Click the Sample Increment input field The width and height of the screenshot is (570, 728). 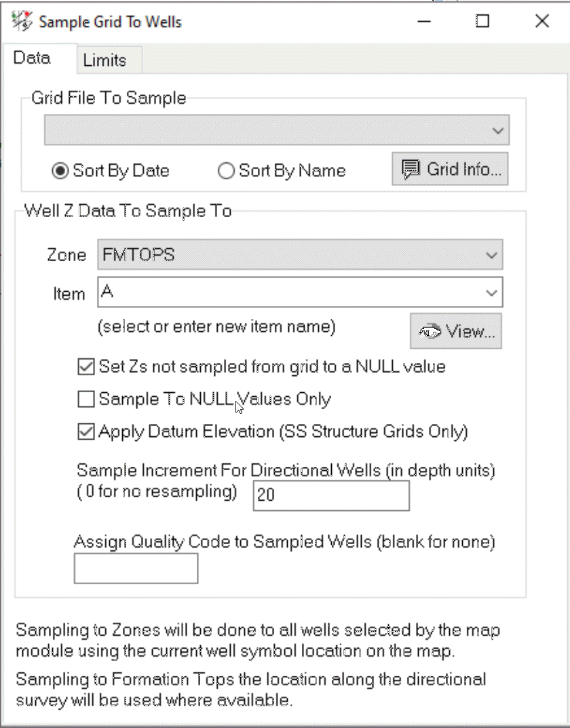point(330,496)
